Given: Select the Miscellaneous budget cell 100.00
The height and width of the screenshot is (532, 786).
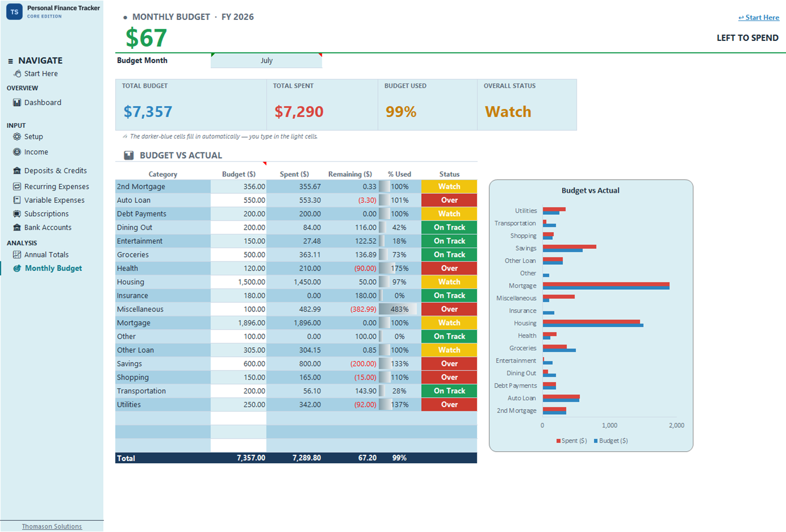Looking at the screenshot, I should point(238,309).
